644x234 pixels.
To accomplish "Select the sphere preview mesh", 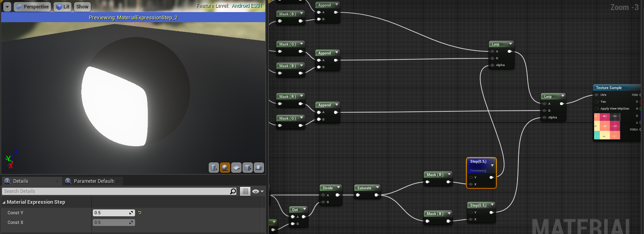I will pos(225,168).
